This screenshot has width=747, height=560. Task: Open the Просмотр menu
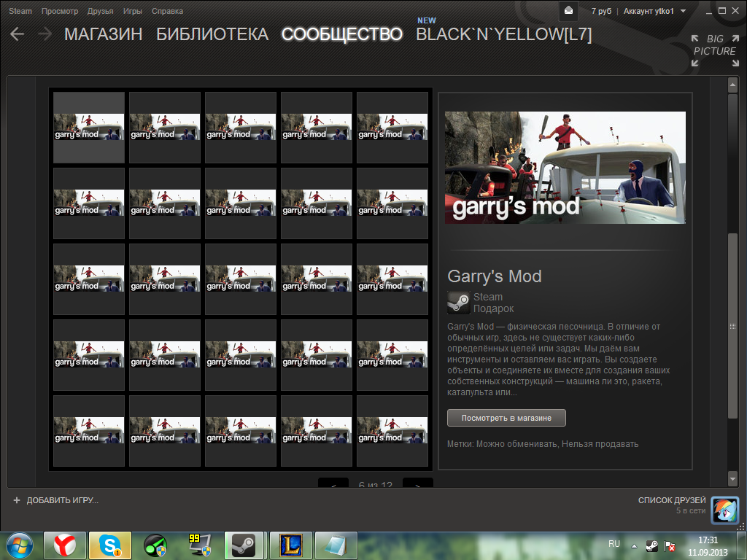click(60, 11)
